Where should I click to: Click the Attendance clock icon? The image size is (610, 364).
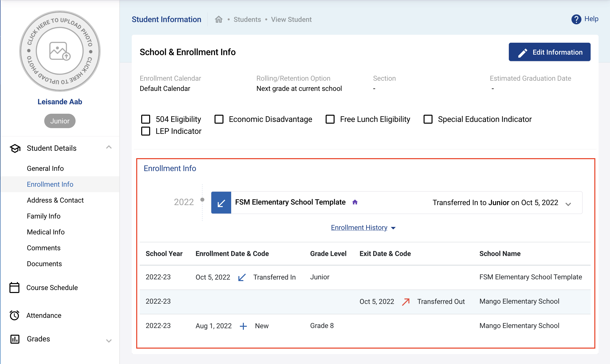14,315
